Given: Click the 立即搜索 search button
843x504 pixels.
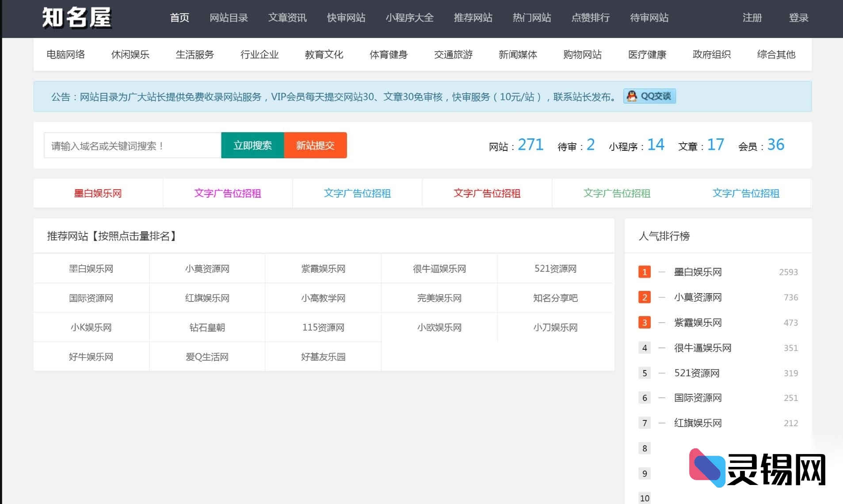Looking at the screenshot, I should (x=252, y=145).
